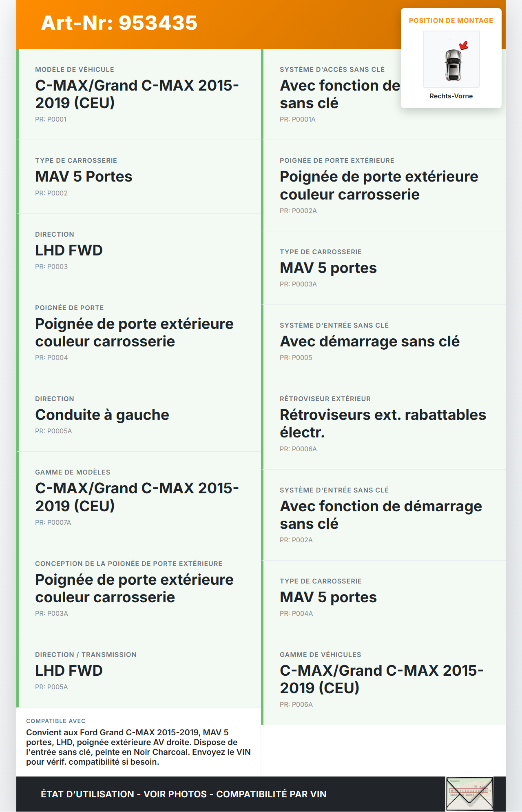Click the PR: P0001 vehicle model code
The width and height of the screenshot is (522, 812).
(51, 119)
